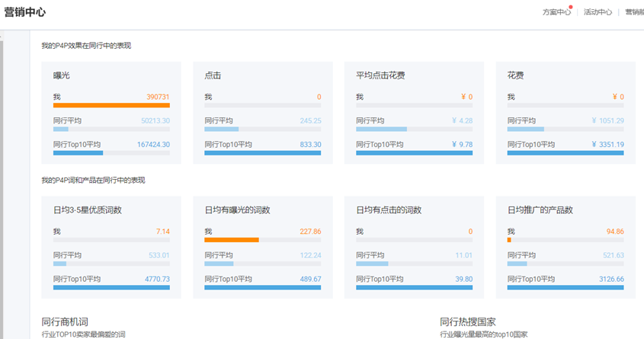Image resolution: width=644 pixels, height=339 pixels.
Task: Click the 我的P4P效果在同行中的表现 section label
Action: [x=86, y=46]
